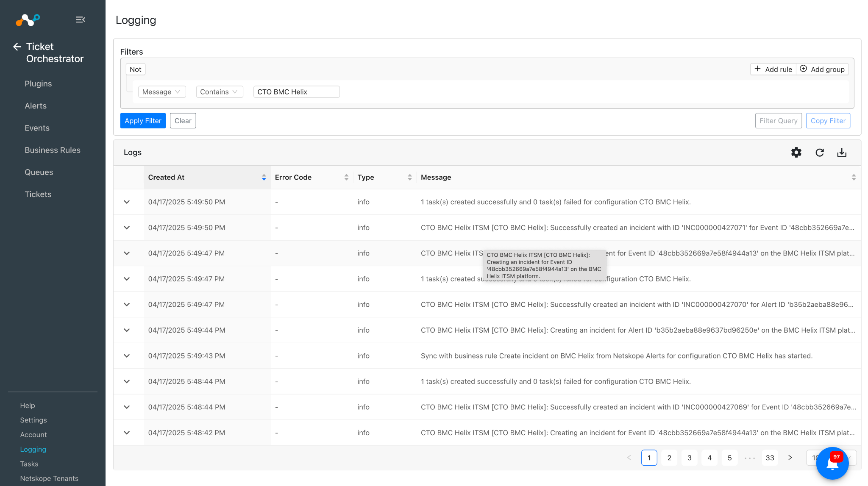Expand the 5:48:44 PM task(s) created row
This screenshot has width=868, height=486.
(x=127, y=381)
